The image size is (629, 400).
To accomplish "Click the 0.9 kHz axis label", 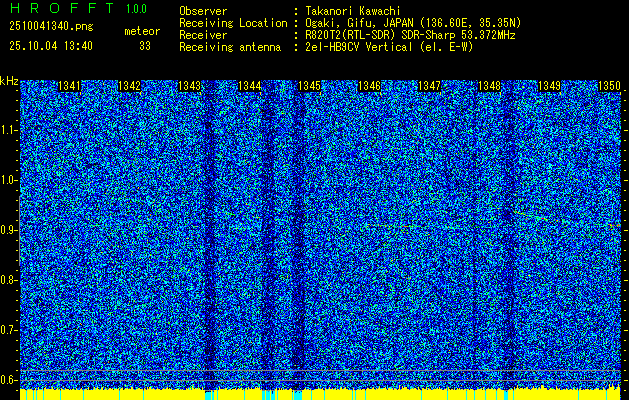I will click(x=7, y=230).
